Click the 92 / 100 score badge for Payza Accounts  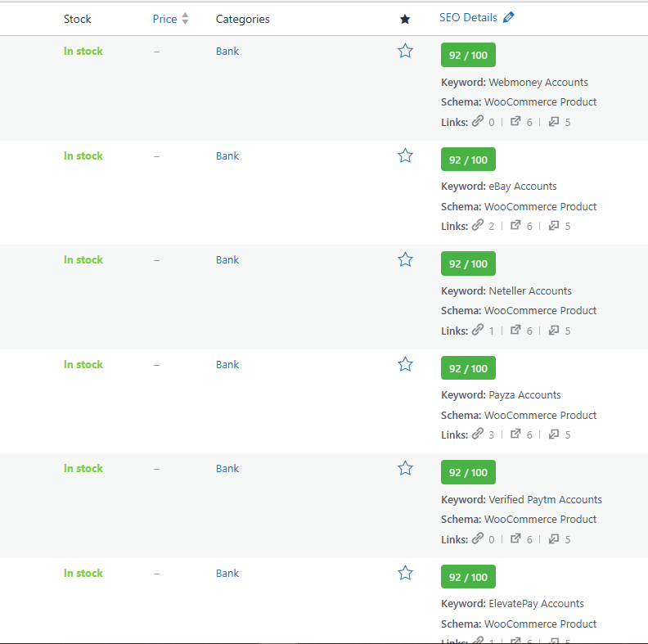(x=468, y=368)
